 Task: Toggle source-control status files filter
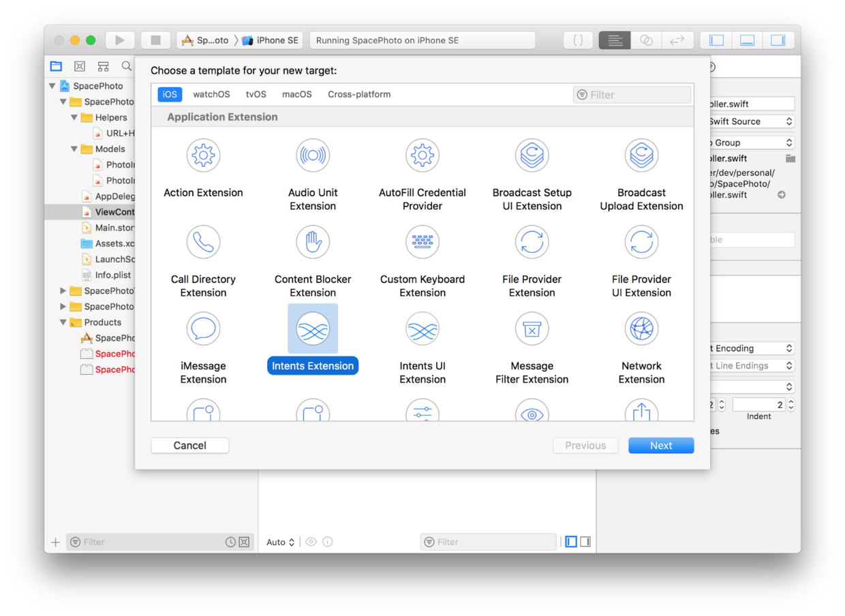click(x=244, y=542)
